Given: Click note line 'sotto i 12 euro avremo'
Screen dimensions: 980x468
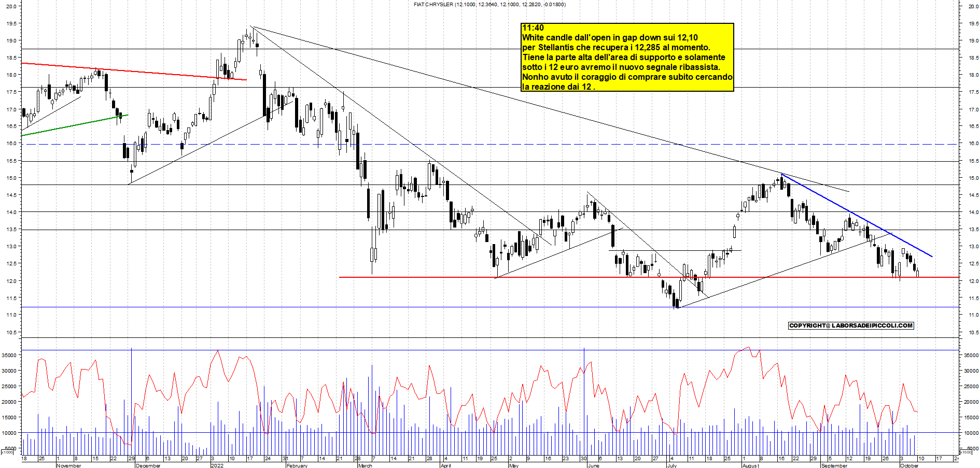Looking at the screenshot, I should click(x=621, y=67).
